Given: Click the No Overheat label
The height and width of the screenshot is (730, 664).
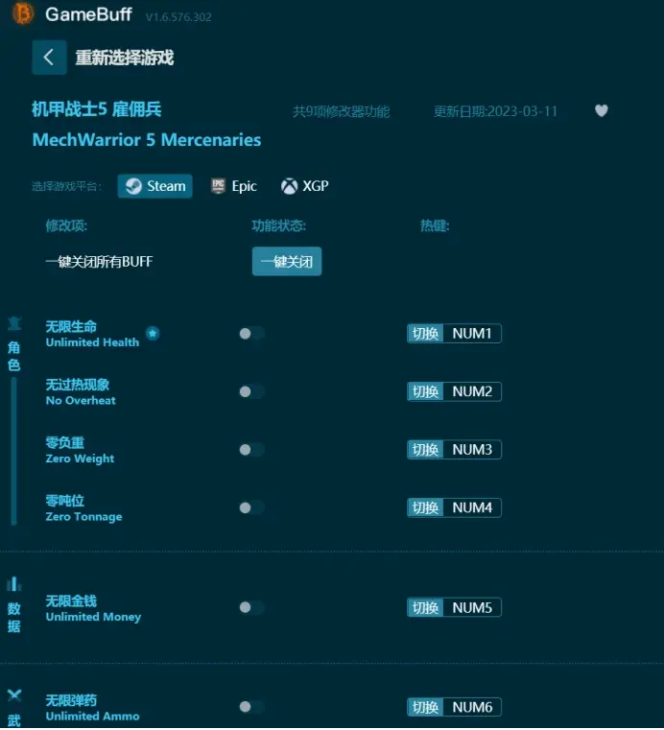Looking at the screenshot, I should tap(81, 401).
